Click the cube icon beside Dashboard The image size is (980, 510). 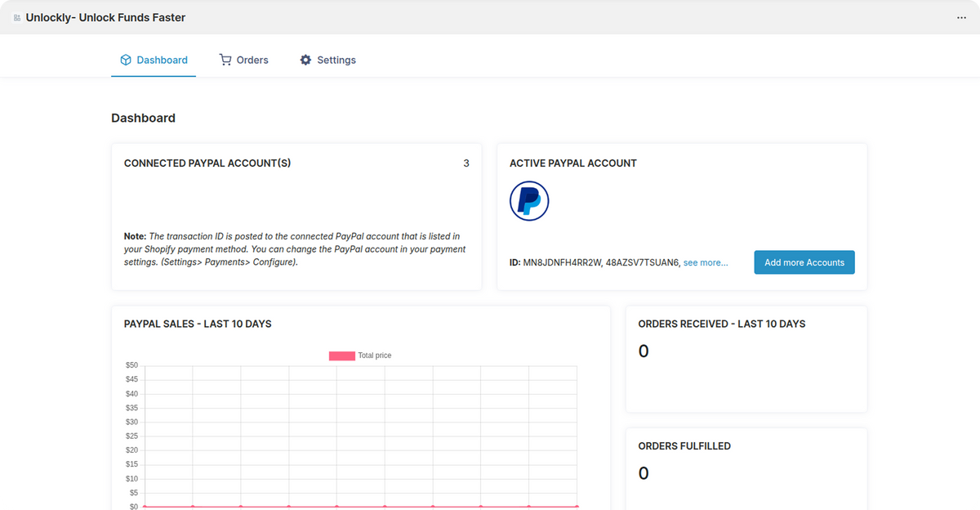(126, 60)
